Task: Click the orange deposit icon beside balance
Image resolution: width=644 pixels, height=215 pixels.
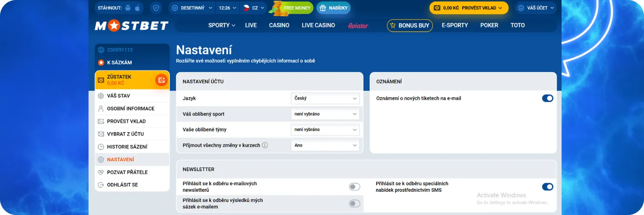Action: (161, 80)
